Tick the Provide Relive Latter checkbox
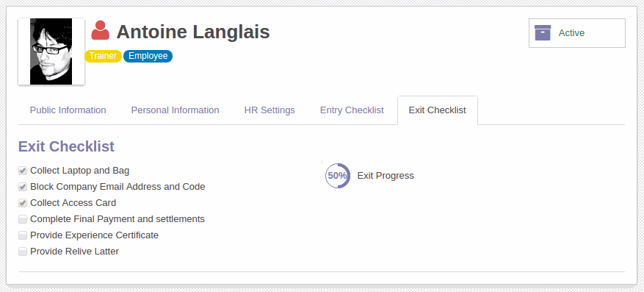Screen dimensions: 644x292 23,252
